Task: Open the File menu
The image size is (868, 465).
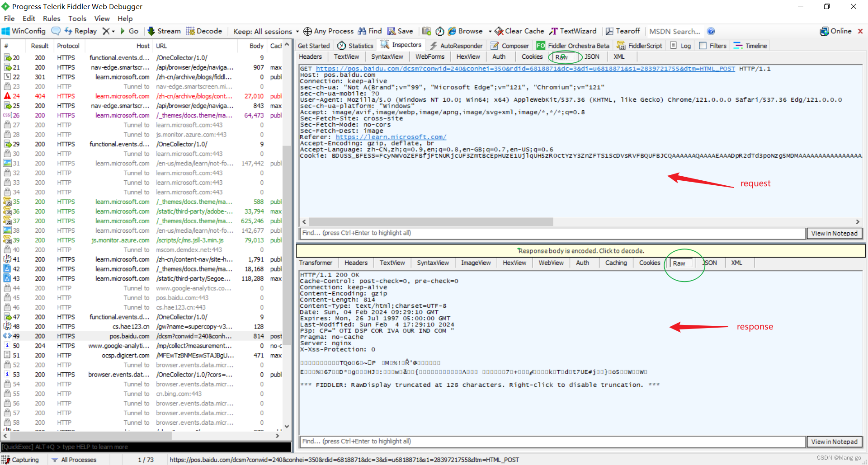Action: pyautogui.click(x=9, y=19)
